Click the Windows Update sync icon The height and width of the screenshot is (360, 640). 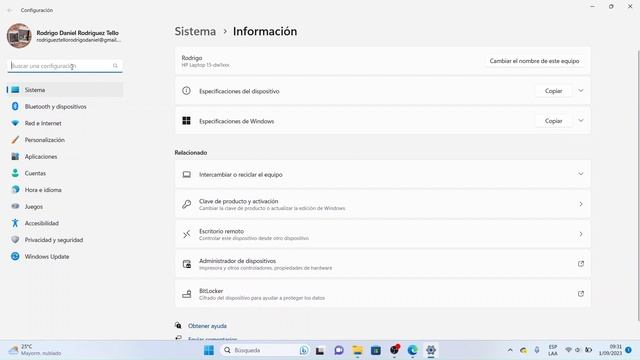tap(15, 256)
